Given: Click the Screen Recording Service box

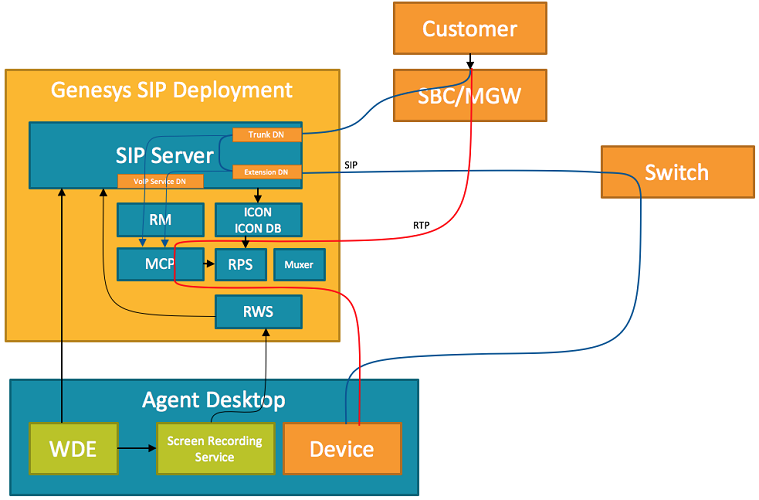Looking at the screenshot, I should tap(214, 449).
